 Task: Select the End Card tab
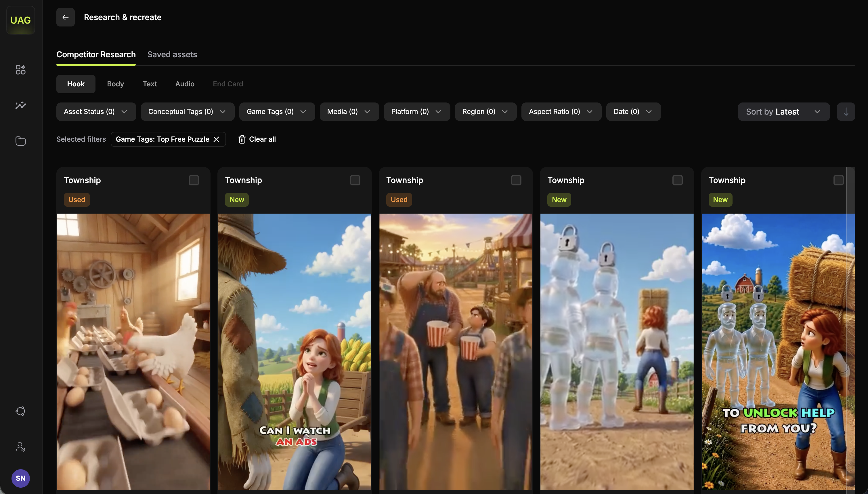pyautogui.click(x=228, y=84)
